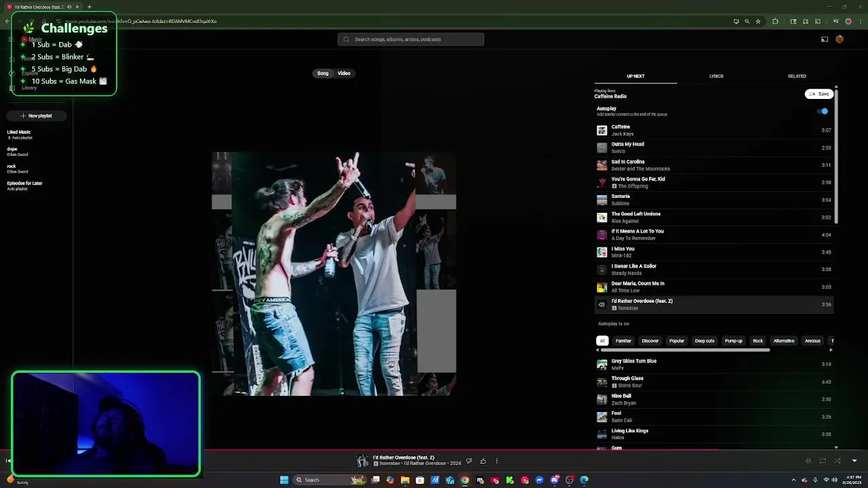
Task: Click the horizontal scrollbar under filter chips
Action: pyautogui.click(x=685, y=350)
